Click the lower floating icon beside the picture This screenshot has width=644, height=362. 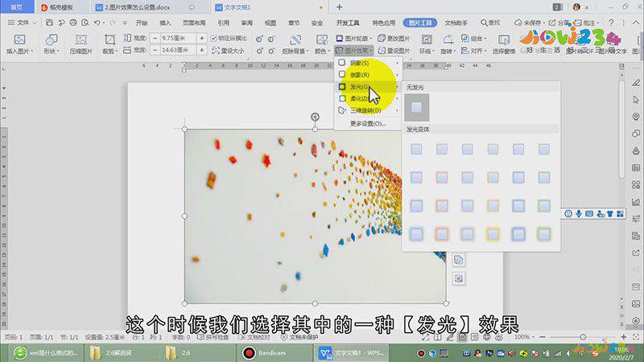click(x=459, y=278)
